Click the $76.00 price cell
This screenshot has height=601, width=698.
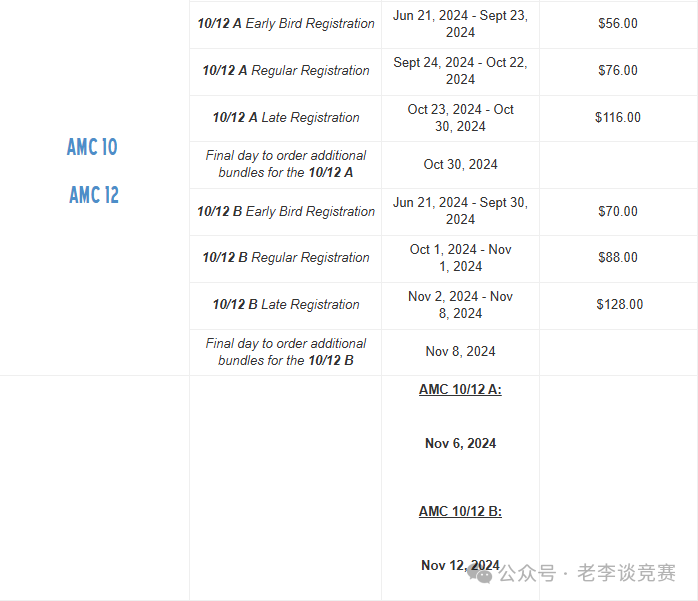pyautogui.click(x=618, y=71)
